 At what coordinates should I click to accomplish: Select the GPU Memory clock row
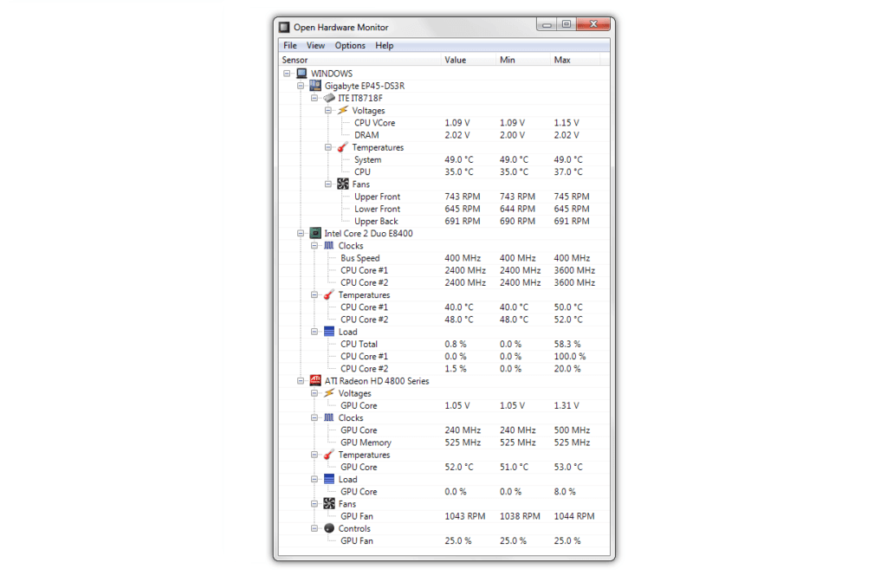coord(444,443)
